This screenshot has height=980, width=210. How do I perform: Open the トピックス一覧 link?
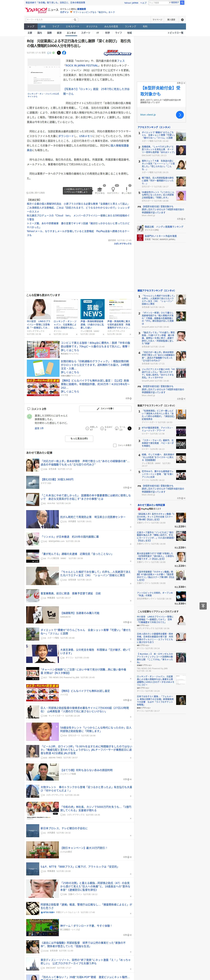click(x=175, y=33)
